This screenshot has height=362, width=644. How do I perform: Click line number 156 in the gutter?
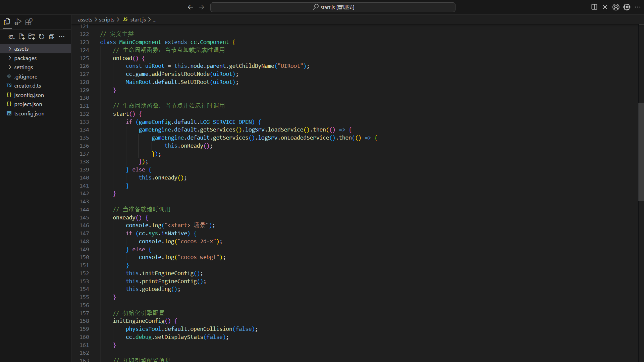click(84, 305)
